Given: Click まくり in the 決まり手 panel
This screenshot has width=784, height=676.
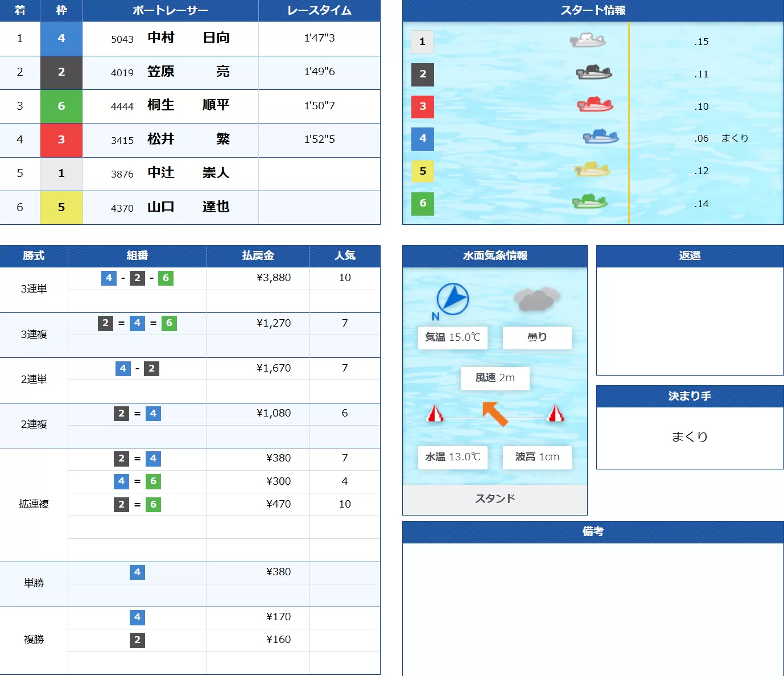Looking at the screenshot, I should coord(689,437).
